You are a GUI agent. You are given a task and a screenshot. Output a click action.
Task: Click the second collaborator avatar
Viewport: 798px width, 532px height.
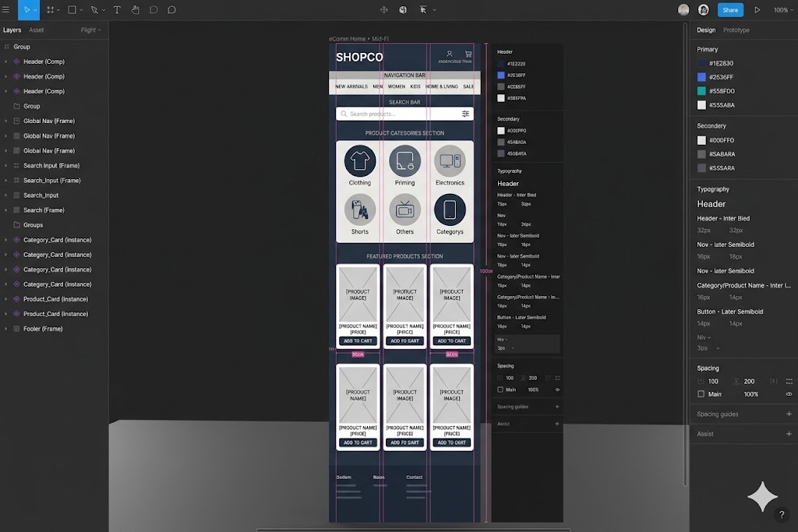704,9
